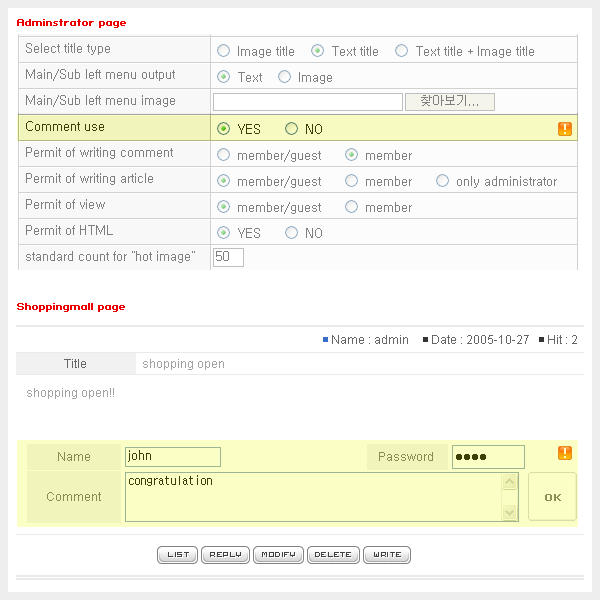Disable HTML by selecting NO

(x=291, y=233)
